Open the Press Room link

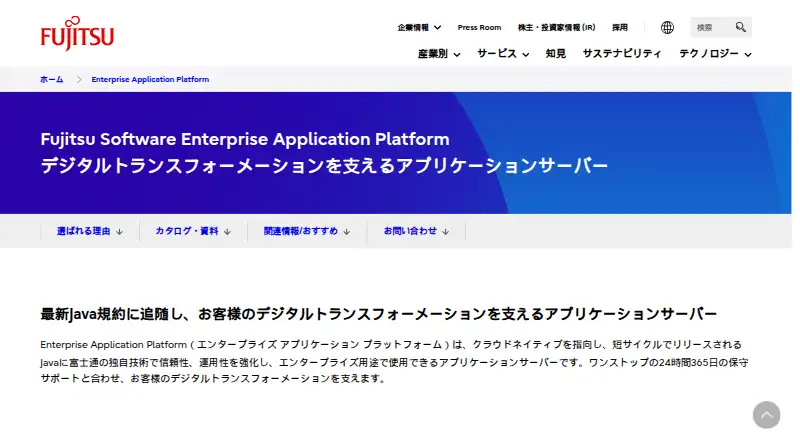point(479,28)
